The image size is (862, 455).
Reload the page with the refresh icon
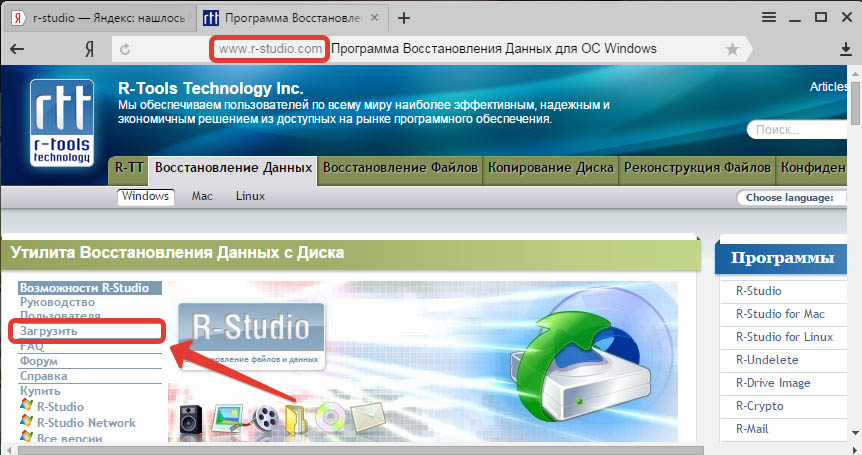click(x=126, y=48)
